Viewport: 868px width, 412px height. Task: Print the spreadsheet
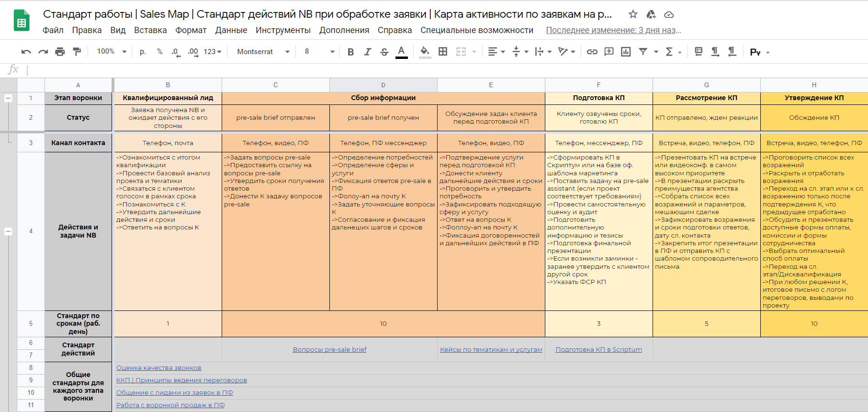click(60, 52)
